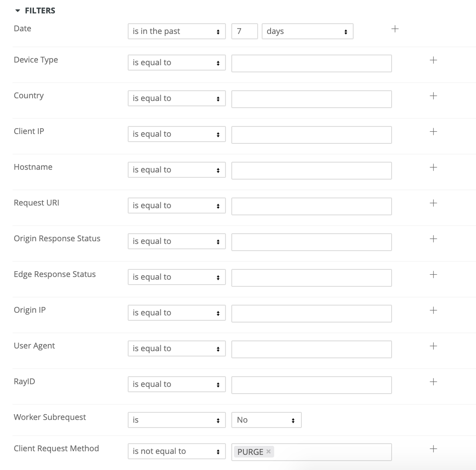Click the plus icon for Origin Response Status

tap(433, 238)
